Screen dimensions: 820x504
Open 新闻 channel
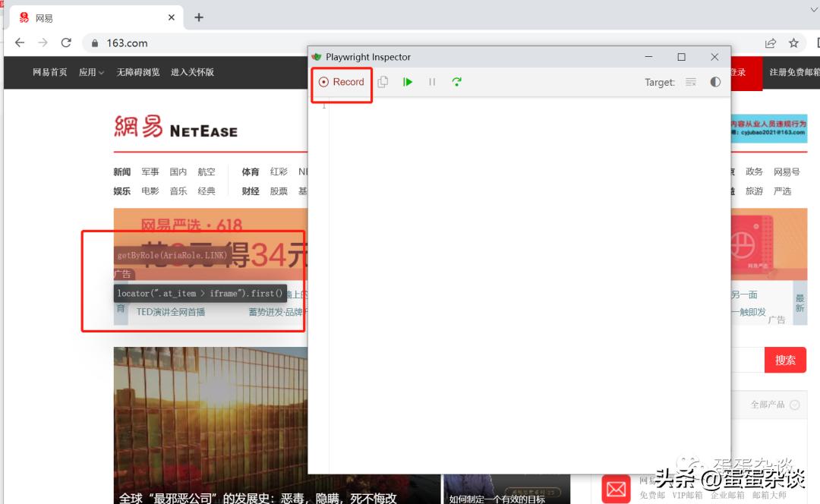coord(121,172)
